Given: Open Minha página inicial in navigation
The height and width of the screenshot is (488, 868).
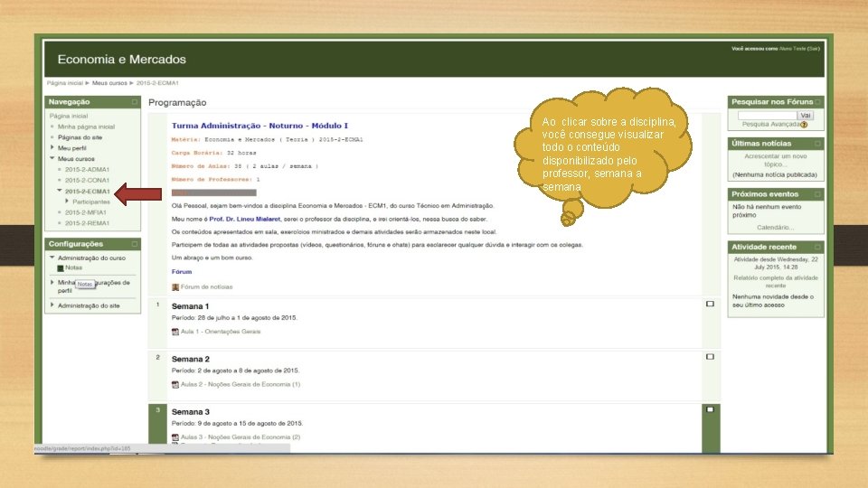Looking at the screenshot, I should click(x=87, y=127).
